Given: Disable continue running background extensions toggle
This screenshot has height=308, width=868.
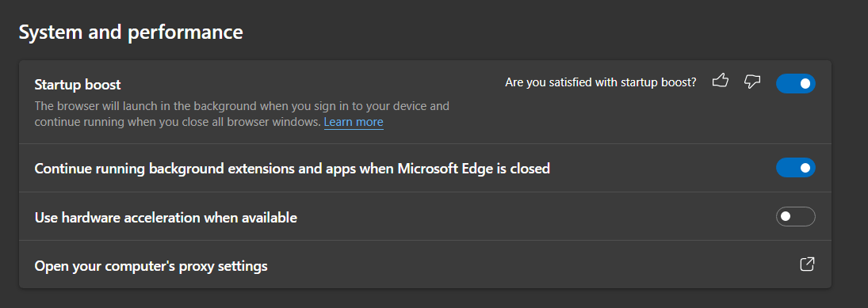Looking at the screenshot, I should pos(796,168).
